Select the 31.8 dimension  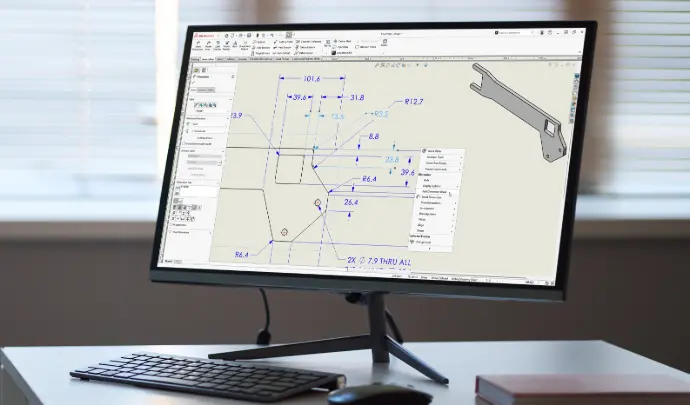click(x=357, y=97)
